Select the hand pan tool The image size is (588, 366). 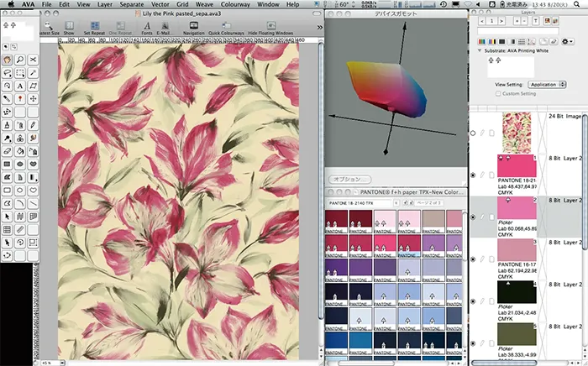(x=8, y=60)
